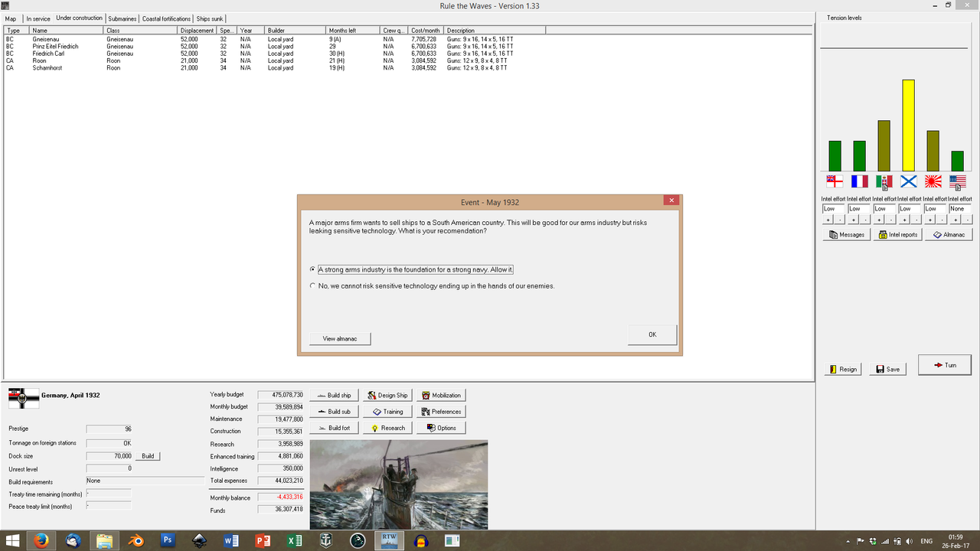Select the Scharnhorst row in the ship list
Image resolution: width=980 pixels, height=551 pixels.
coord(47,67)
